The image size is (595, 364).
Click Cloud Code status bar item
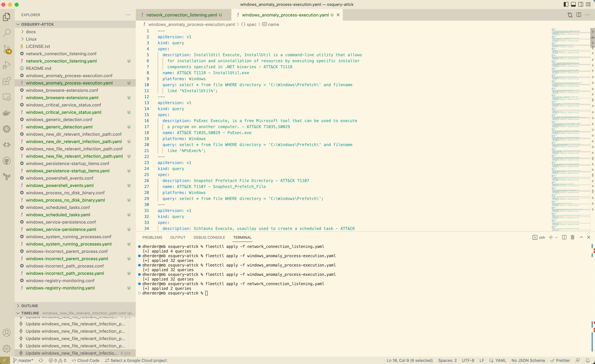point(86,360)
